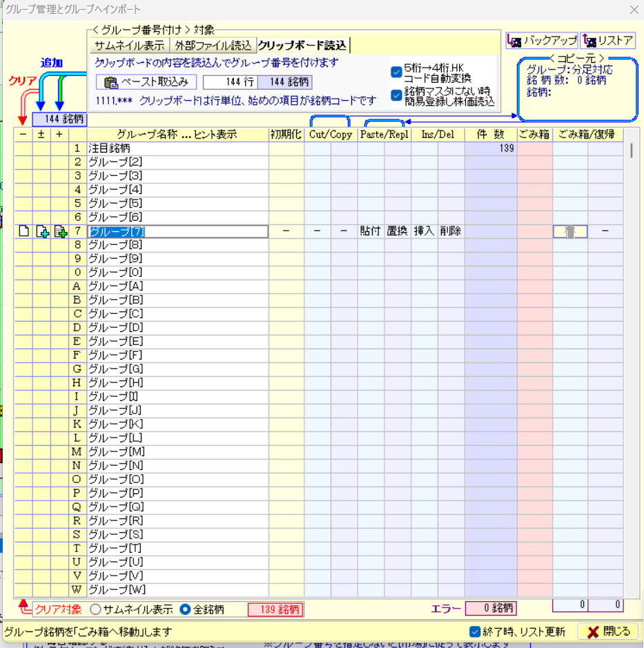644x648 pixels.
Task: Open the 外部ファイル読込 tab
Action: click(213, 46)
